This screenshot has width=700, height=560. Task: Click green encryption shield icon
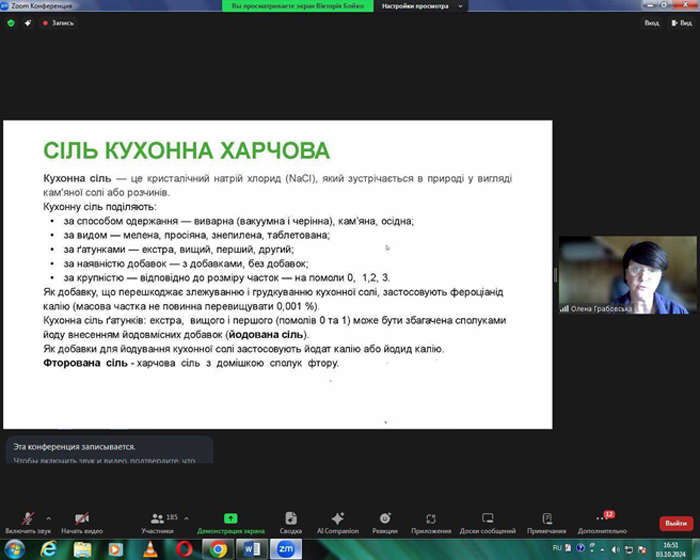point(11,23)
